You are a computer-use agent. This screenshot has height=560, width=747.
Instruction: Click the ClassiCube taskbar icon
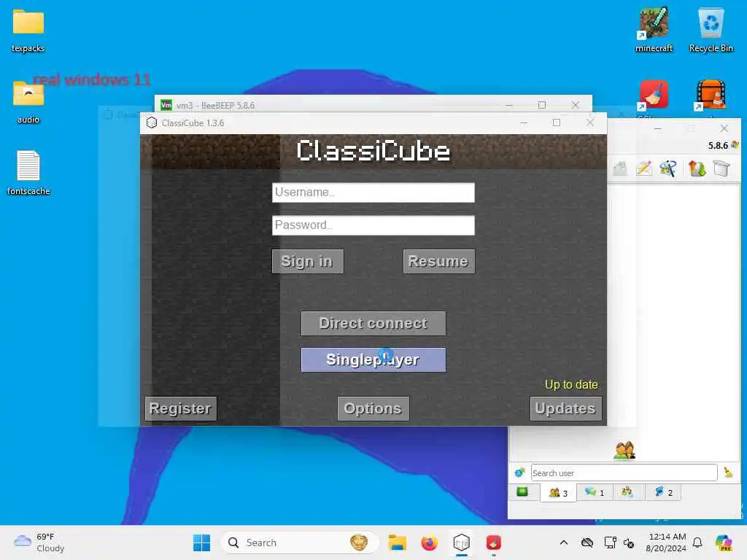point(462,542)
